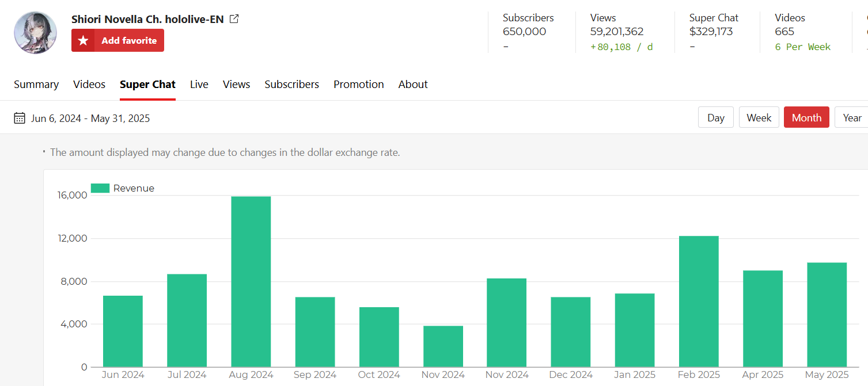Screen dimensions: 868x386
Task: Click the Apr 2025 revenue bar
Action: [763, 319]
